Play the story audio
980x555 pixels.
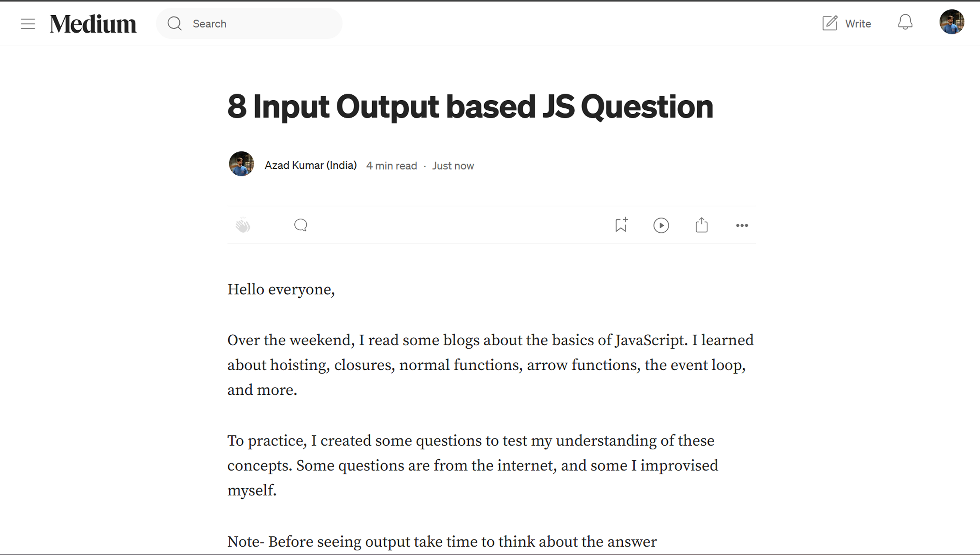[661, 225]
